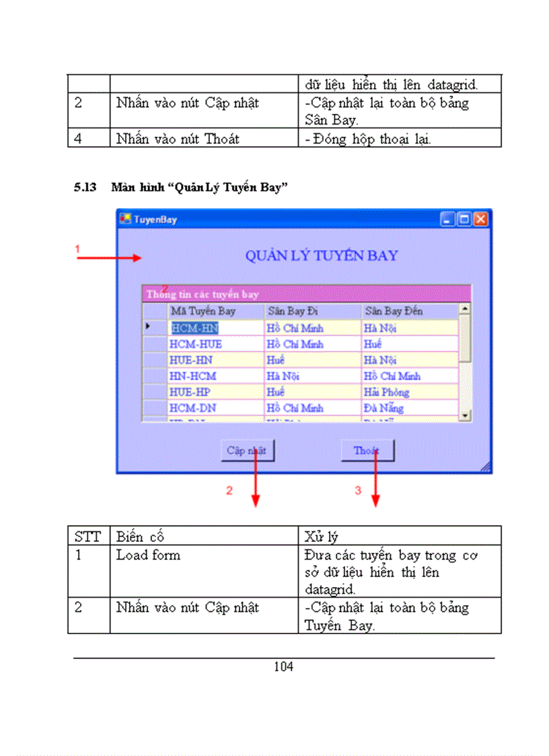Screen dimensions: 549x756
Task: Click the empty row selector column header
Action: click(x=155, y=311)
